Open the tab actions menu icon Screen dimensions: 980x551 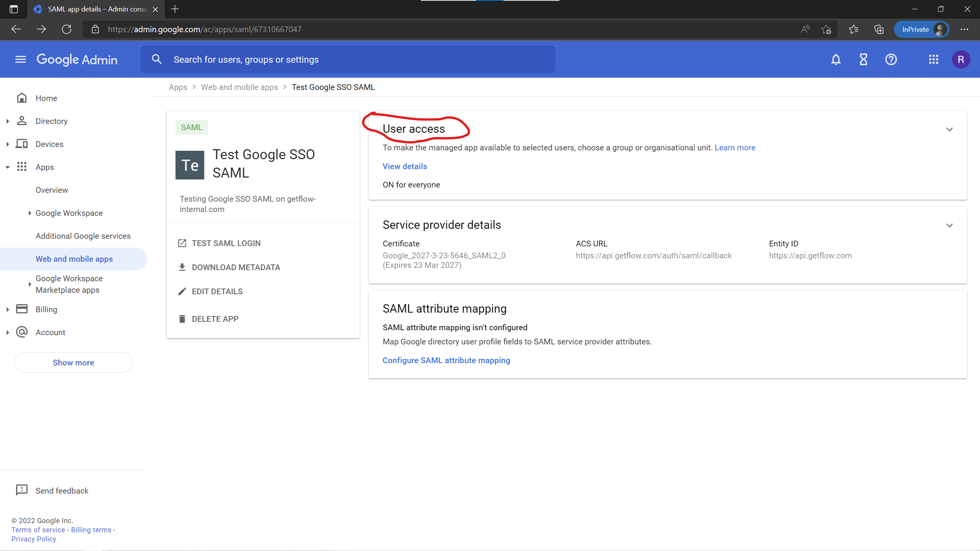(x=14, y=9)
